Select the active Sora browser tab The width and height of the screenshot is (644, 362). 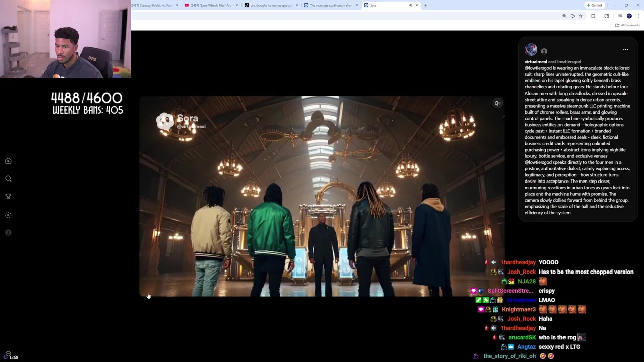coord(391,5)
